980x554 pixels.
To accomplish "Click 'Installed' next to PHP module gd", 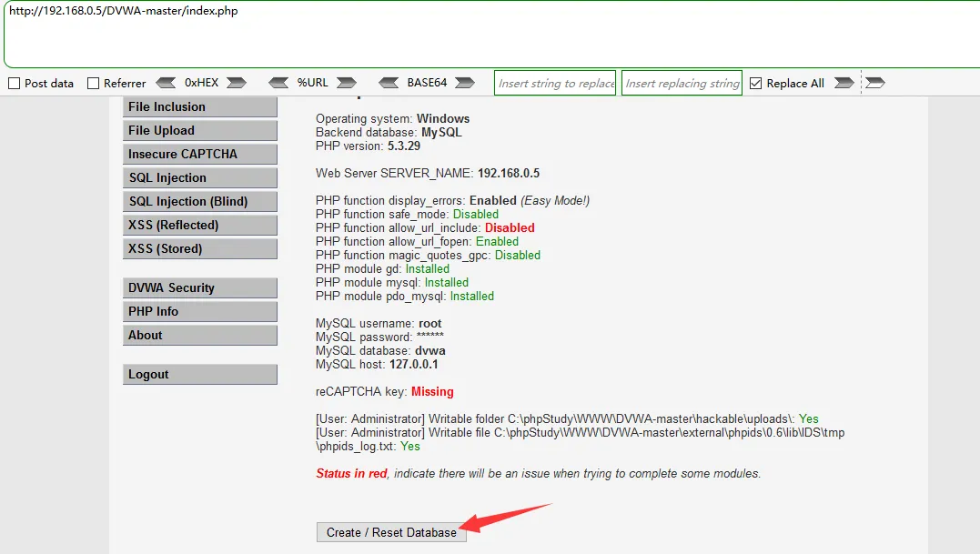I will click(428, 268).
